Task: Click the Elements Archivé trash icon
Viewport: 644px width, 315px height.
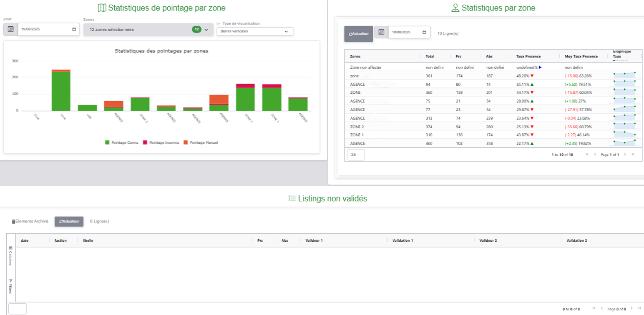Action: point(13,222)
